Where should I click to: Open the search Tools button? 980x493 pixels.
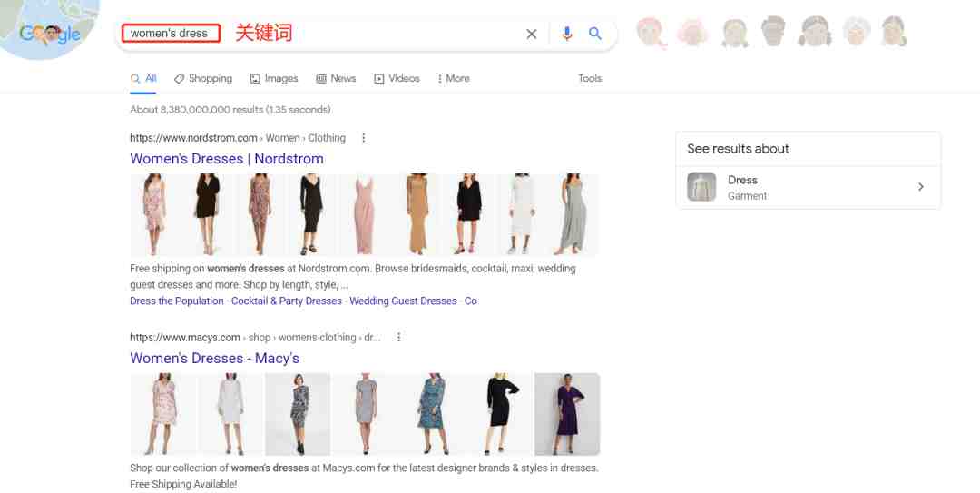click(590, 78)
